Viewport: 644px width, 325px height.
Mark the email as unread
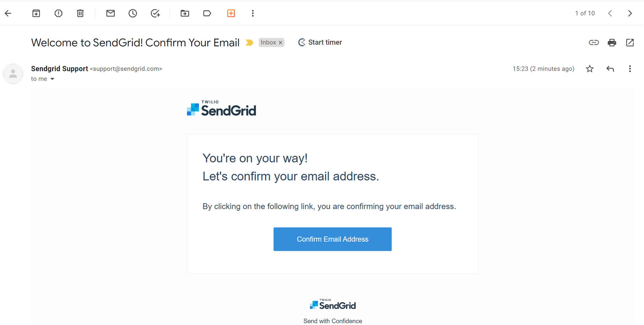click(110, 13)
